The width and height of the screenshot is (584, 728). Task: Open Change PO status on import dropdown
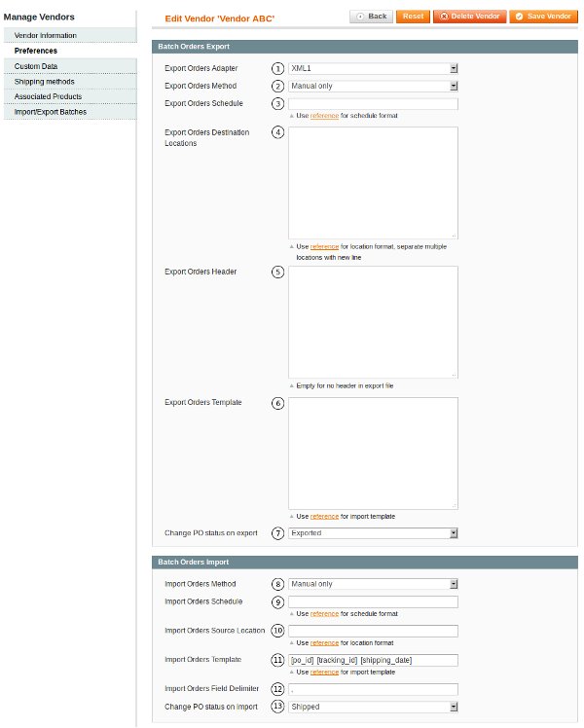(x=373, y=707)
